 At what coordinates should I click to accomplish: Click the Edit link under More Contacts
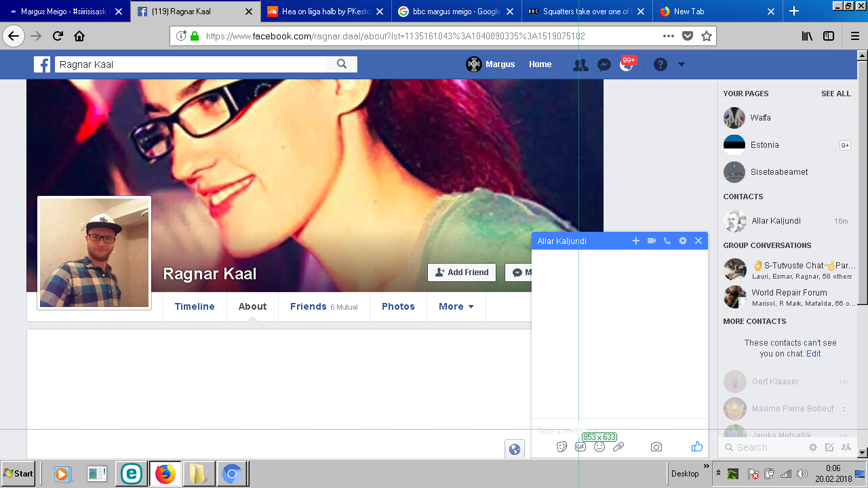point(813,354)
